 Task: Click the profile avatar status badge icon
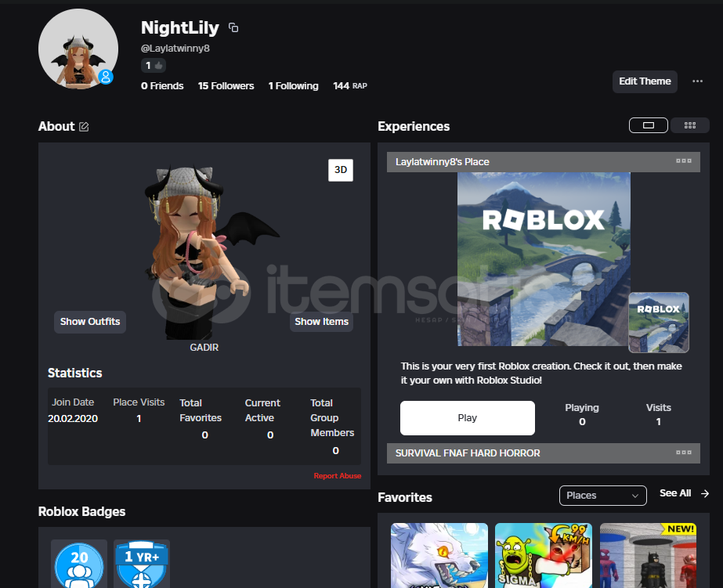pos(106,77)
